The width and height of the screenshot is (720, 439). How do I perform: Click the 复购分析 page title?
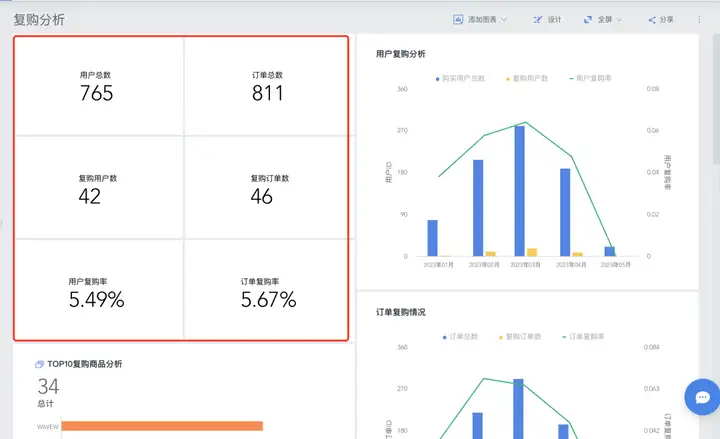(x=39, y=20)
